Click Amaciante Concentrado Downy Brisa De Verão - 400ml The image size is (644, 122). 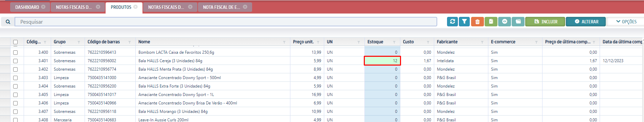[187, 103]
